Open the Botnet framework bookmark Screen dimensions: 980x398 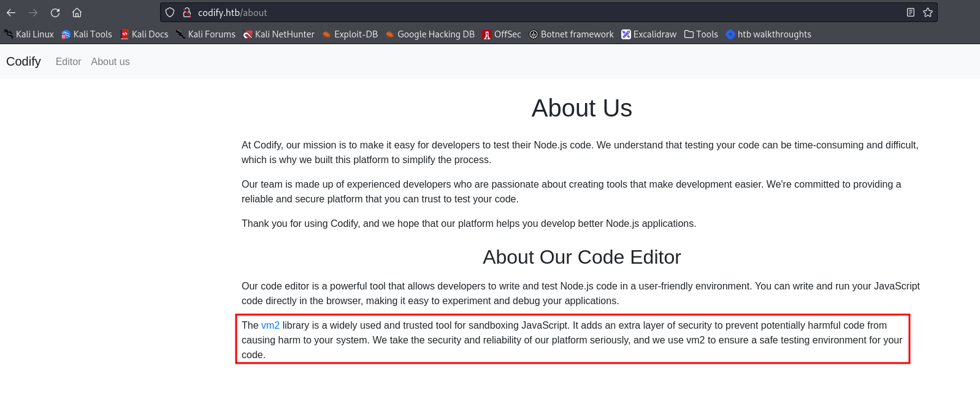571,34
